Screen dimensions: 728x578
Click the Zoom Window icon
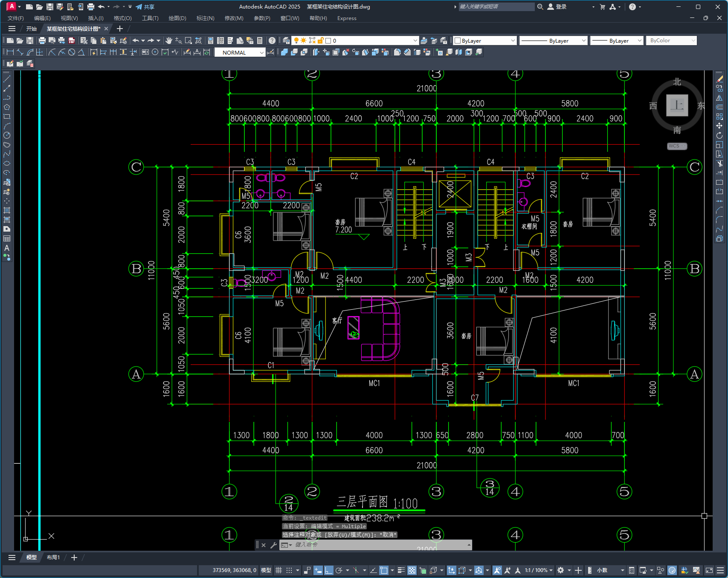coord(189,41)
